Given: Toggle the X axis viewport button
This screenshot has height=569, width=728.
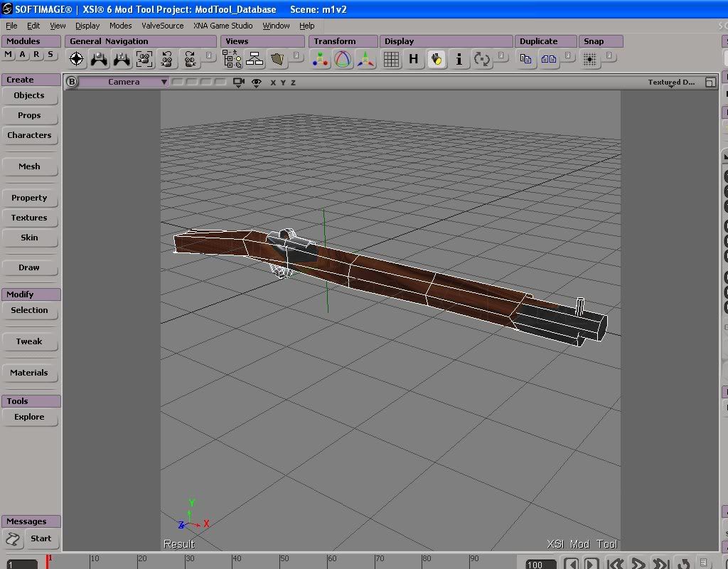Looking at the screenshot, I should (x=273, y=83).
